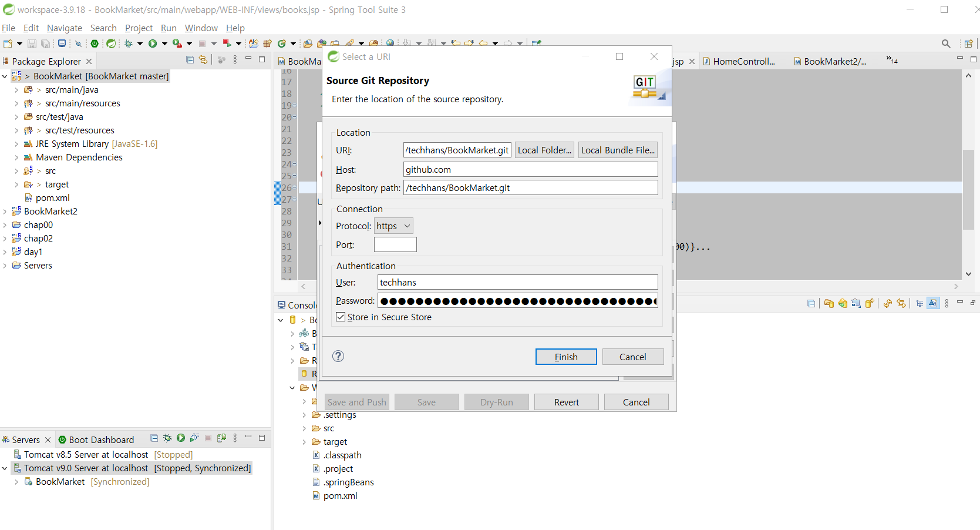Screen dimensions: 980x530
Task: Collapse all icon in Git Repositories toolbar
Action: click(x=811, y=303)
